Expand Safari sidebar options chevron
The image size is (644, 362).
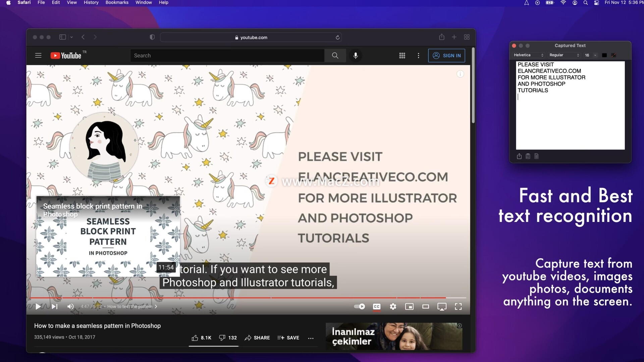(x=71, y=38)
